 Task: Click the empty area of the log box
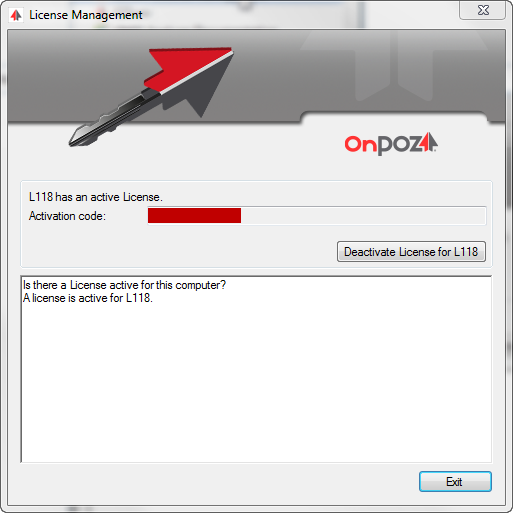(256, 383)
